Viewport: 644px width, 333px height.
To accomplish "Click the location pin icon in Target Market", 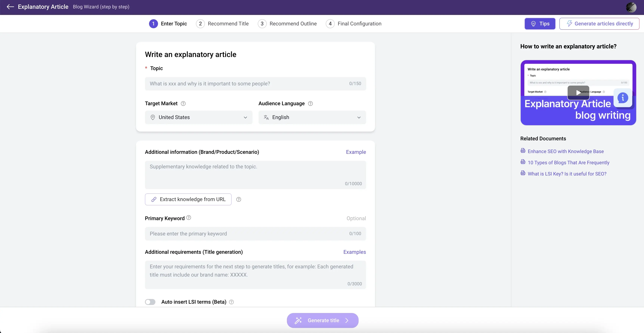I will (x=152, y=117).
